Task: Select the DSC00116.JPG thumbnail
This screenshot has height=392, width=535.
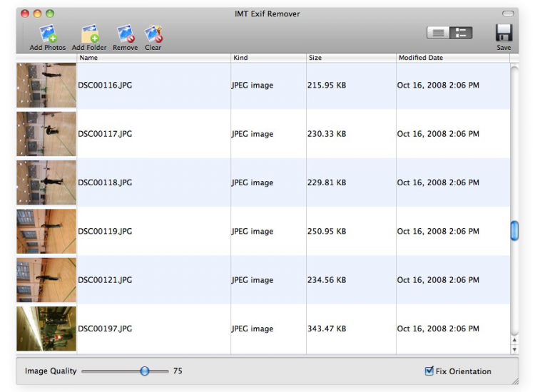Action: [x=46, y=86]
